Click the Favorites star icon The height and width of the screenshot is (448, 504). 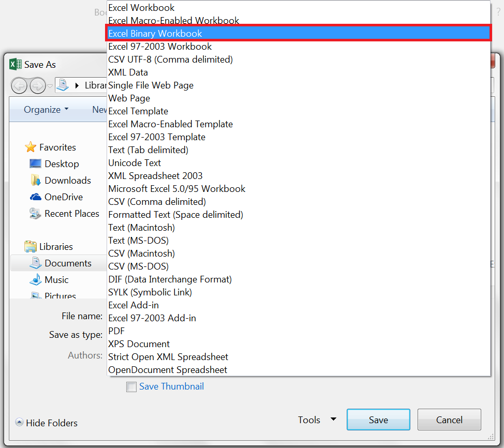(x=31, y=147)
